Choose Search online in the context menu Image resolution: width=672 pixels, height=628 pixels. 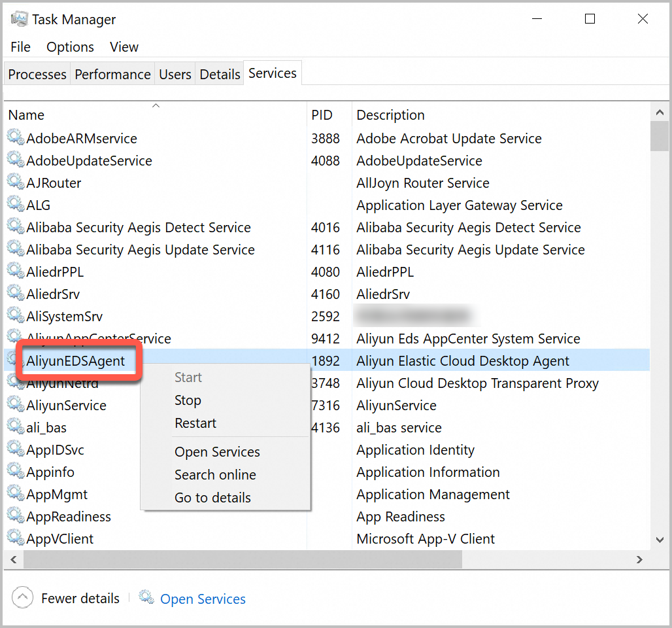point(225,475)
